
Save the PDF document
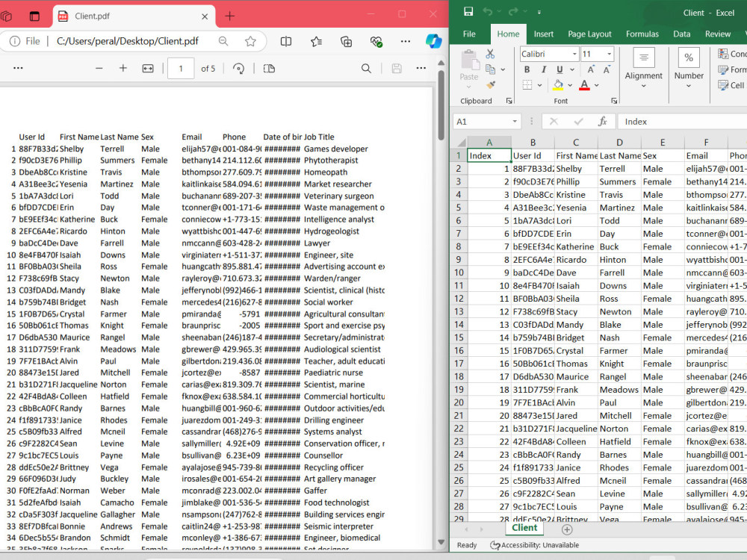point(397,69)
